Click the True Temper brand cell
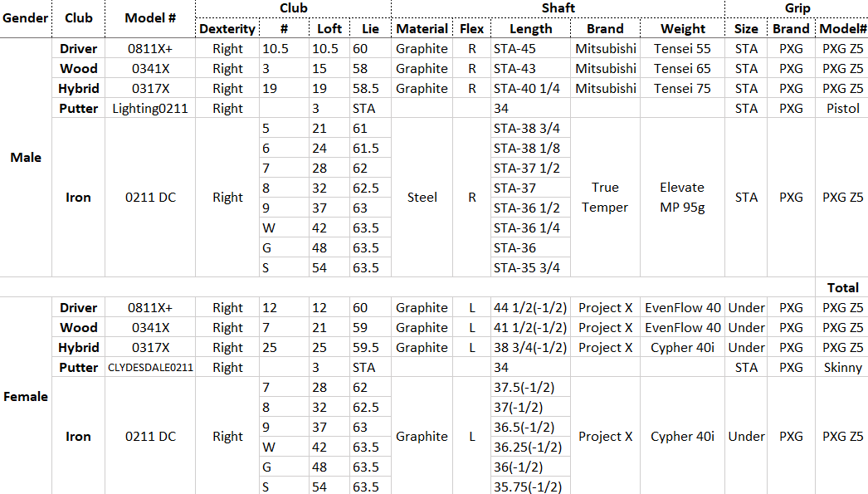868x494 pixels. [605, 198]
